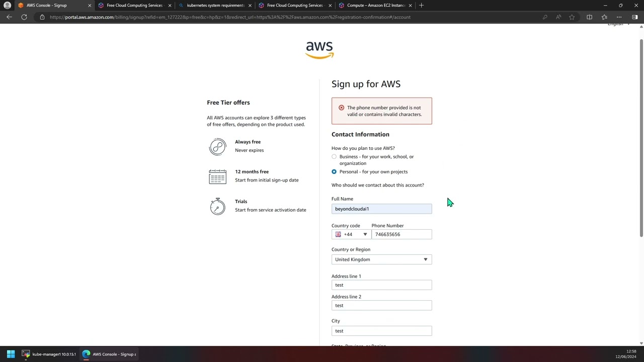Select Business account type radio button
The height and width of the screenshot is (362, 644).
pyautogui.click(x=334, y=157)
